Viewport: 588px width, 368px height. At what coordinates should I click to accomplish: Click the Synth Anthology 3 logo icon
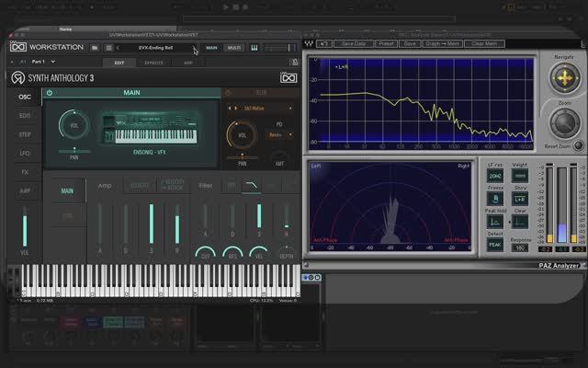[x=17, y=77]
